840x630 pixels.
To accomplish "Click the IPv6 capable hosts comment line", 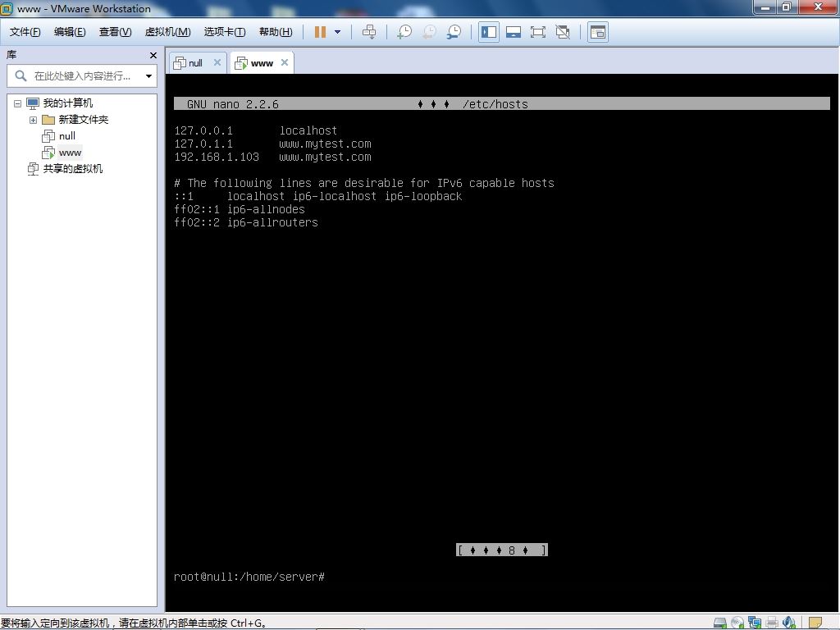I will point(364,183).
